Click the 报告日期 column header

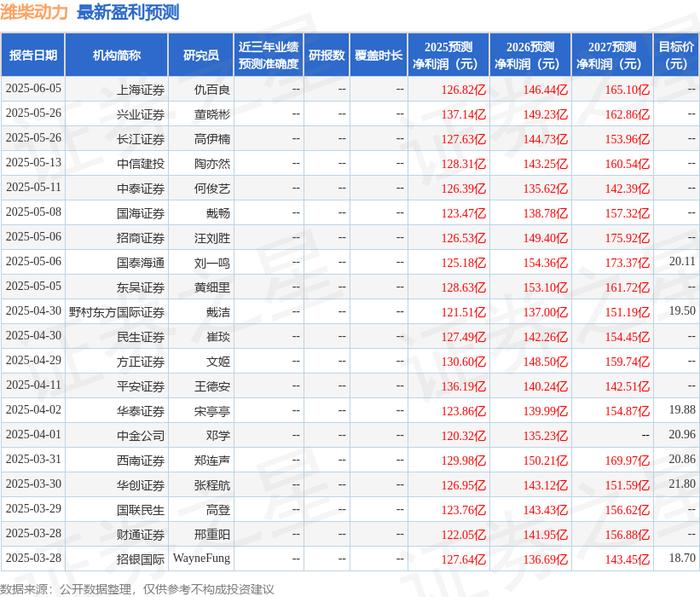[33, 55]
